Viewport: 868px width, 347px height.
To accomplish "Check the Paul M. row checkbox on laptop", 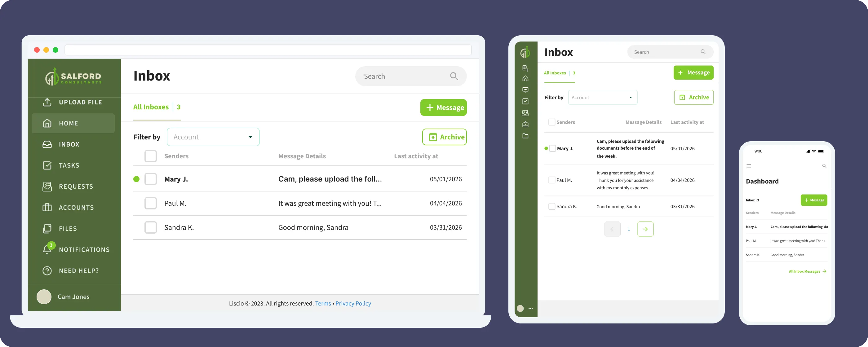I will click(x=151, y=203).
